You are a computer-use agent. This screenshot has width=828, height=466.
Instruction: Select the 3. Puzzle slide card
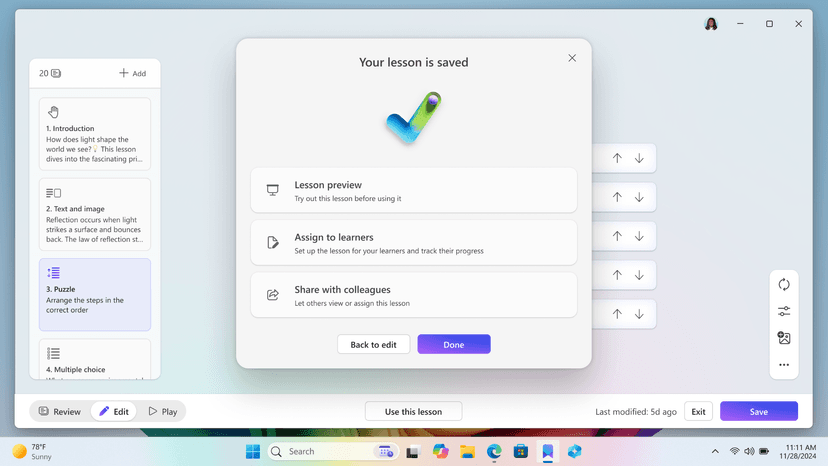tap(95, 295)
